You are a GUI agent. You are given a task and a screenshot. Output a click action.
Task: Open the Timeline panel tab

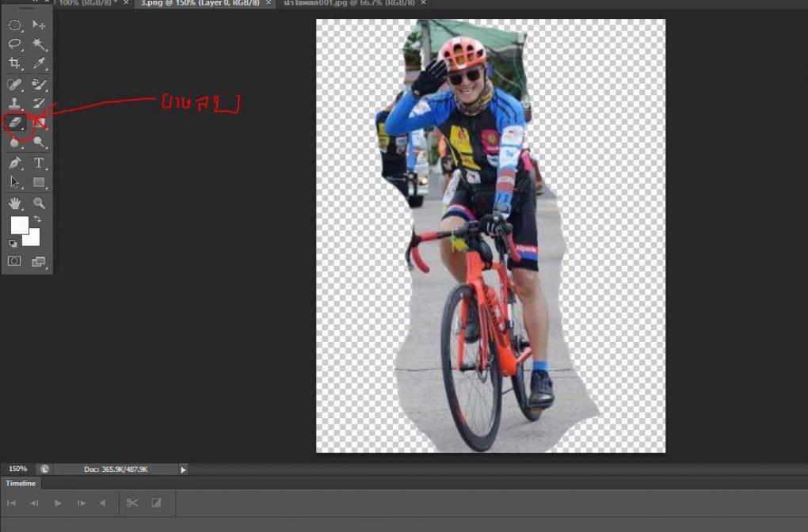(21, 483)
